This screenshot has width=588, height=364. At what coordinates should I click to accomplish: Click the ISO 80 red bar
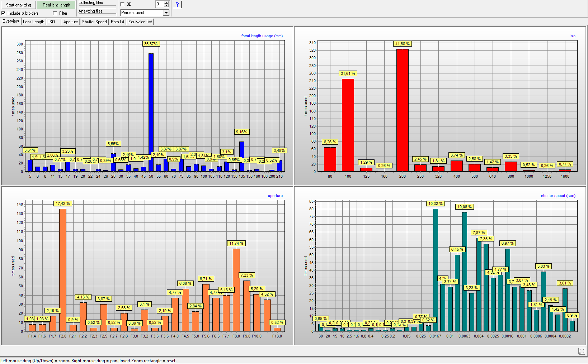pos(330,159)
